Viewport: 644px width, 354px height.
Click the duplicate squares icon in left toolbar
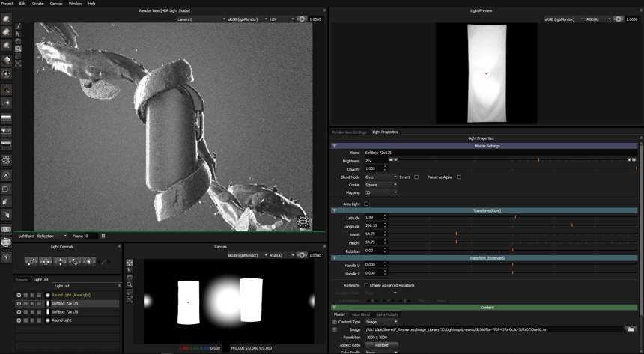6,189
